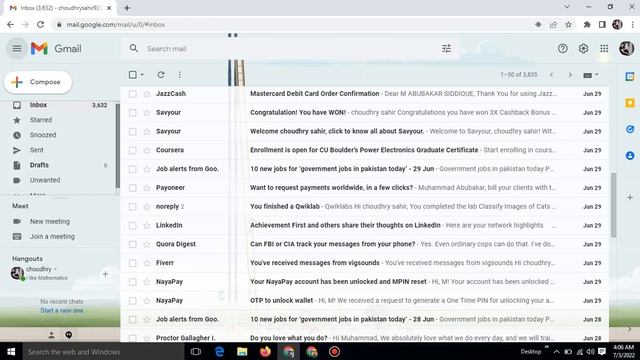Get add-ons plus icon in side panel

point(630,197)
